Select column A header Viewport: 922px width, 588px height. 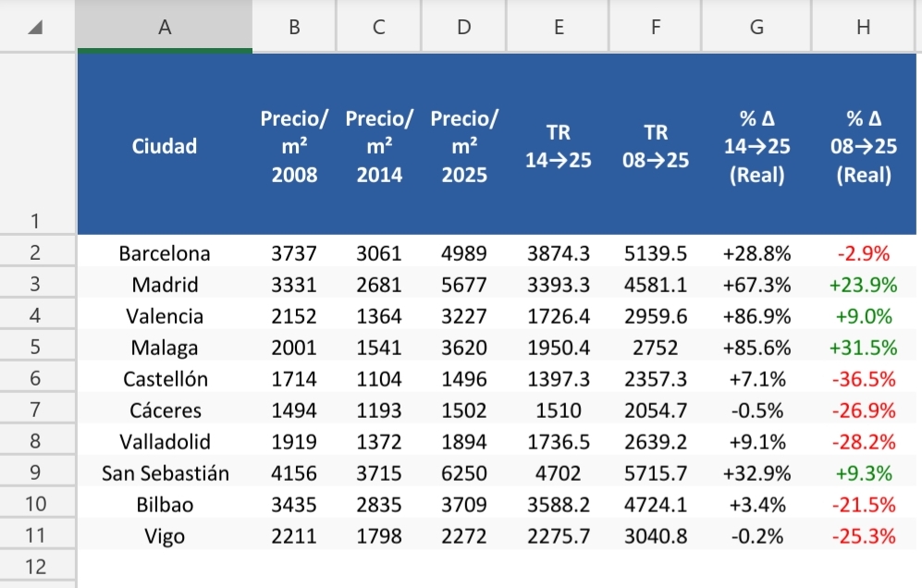(165, 28)
